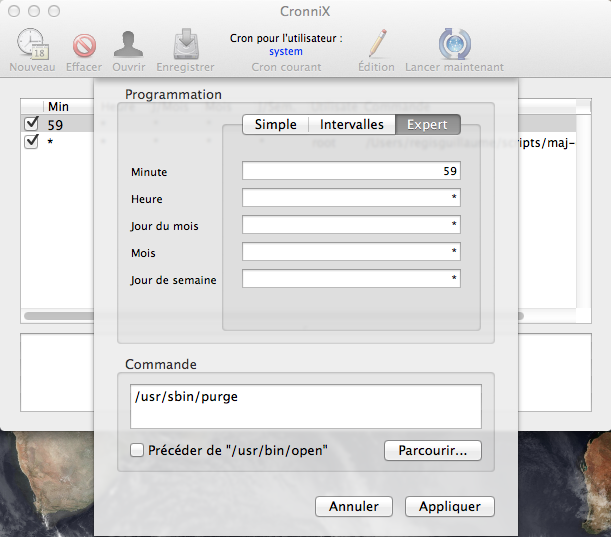This screenshot has width=611, height=537.
Task: Click the window close button
Action: (14, 11)
